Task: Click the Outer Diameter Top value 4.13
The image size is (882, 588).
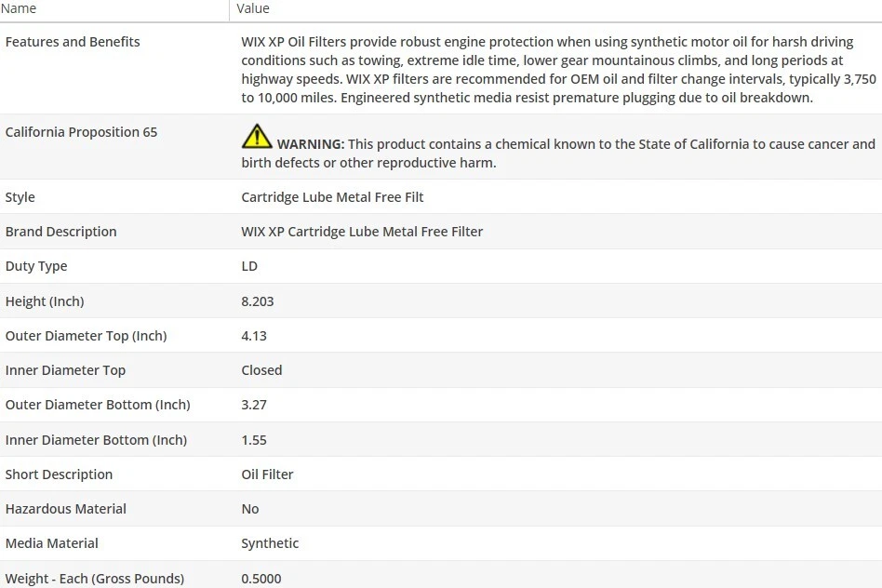Action: coord(254,336)
